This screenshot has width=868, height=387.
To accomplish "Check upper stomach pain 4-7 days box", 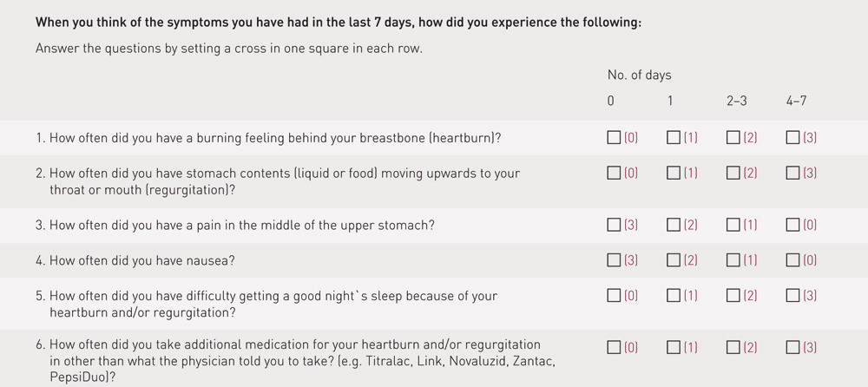I will (x=792, y=225).
